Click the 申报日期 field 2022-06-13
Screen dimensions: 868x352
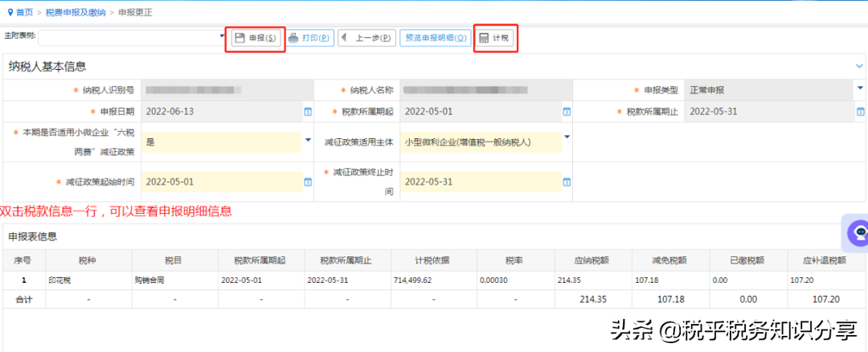222,112
